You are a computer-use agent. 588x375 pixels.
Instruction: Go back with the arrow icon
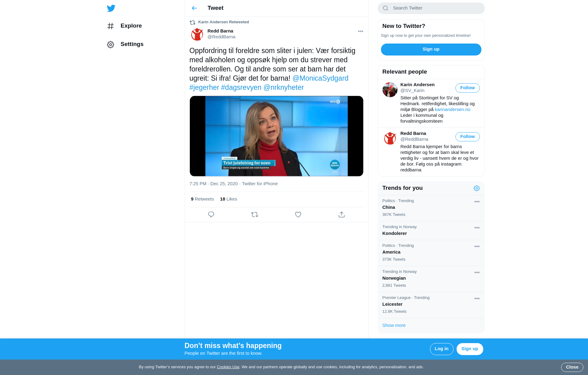tap(194, 8)
